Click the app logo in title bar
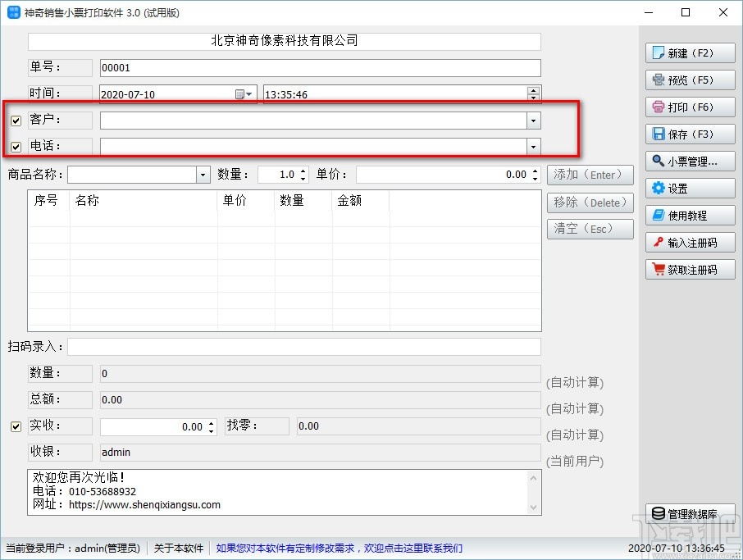 pos(14,12)
